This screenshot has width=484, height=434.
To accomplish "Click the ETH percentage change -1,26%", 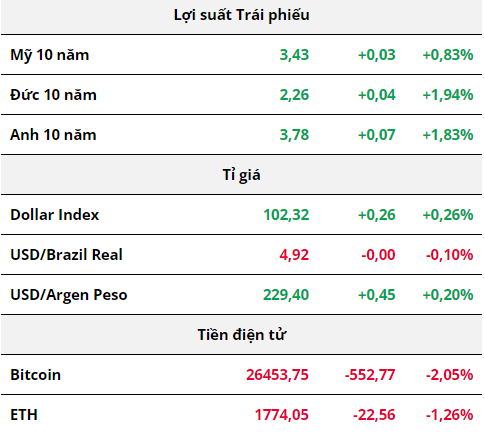I will point(449,415).
